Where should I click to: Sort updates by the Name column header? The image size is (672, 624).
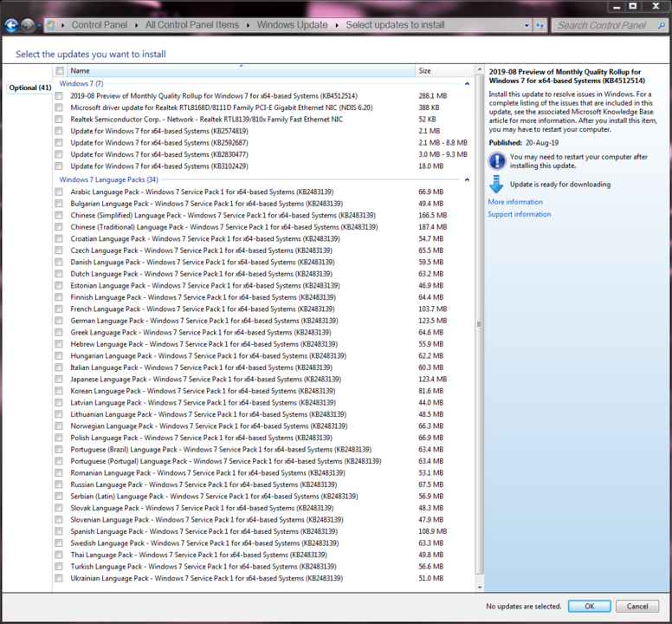[x=241, y=71]
